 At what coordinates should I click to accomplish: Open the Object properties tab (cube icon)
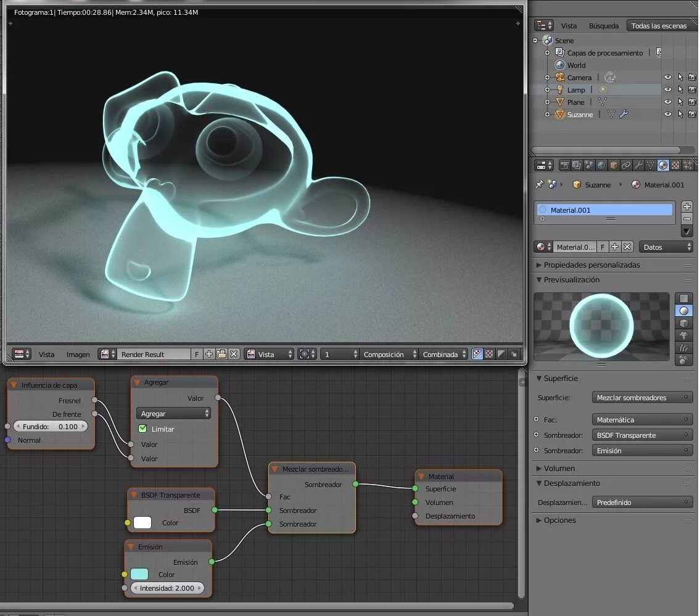(614, 166)
